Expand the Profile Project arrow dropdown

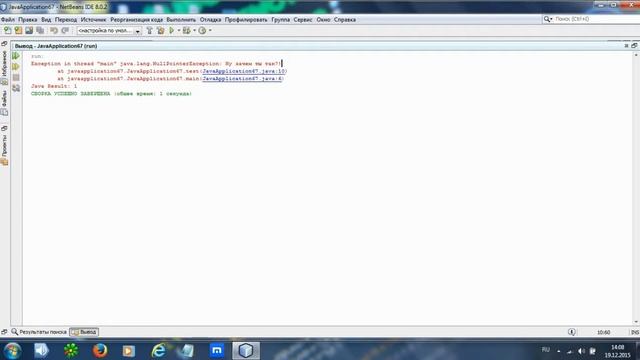[210, 31]
